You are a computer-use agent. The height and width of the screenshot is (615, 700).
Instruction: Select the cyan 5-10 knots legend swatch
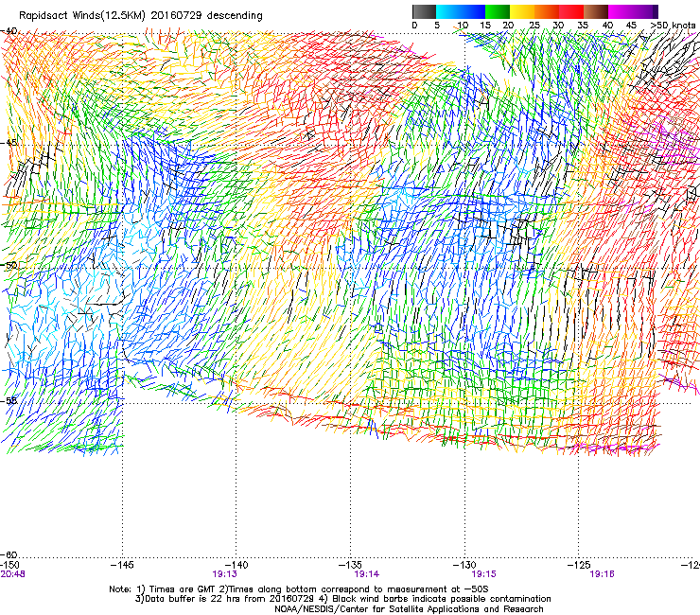click(x=448, y=11)
